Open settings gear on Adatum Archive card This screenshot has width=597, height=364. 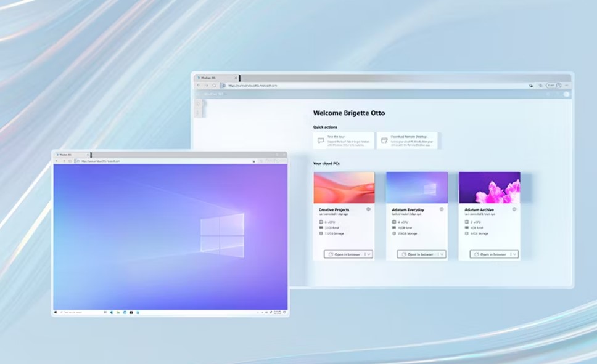(x=514, y=209)
